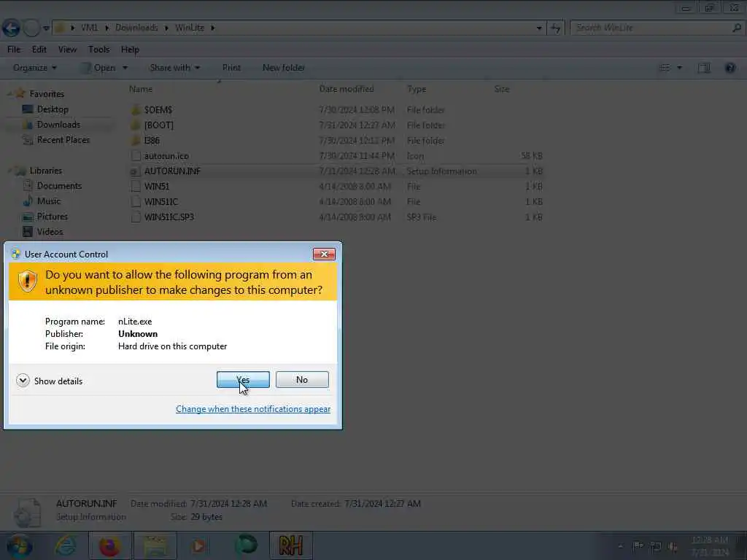Image resolution: width=747 pixels, height=560 pixels.
Task: Select the [BOOT] folder
Action: 158,125
